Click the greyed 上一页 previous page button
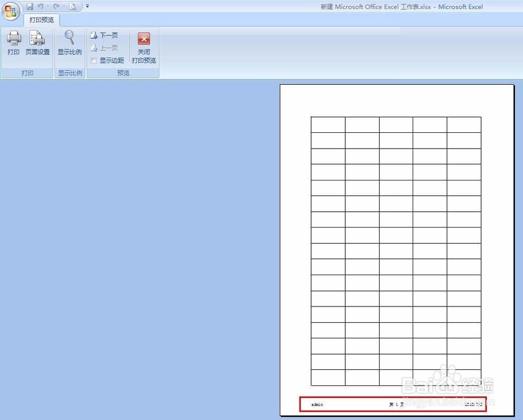This screenshot has height=420, width=523. 104,48
